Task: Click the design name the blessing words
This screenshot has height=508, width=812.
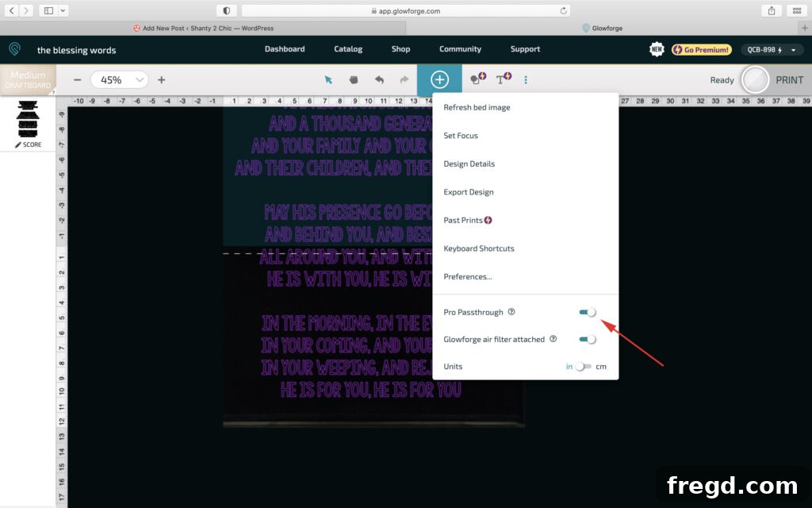Action: (77, 50)
